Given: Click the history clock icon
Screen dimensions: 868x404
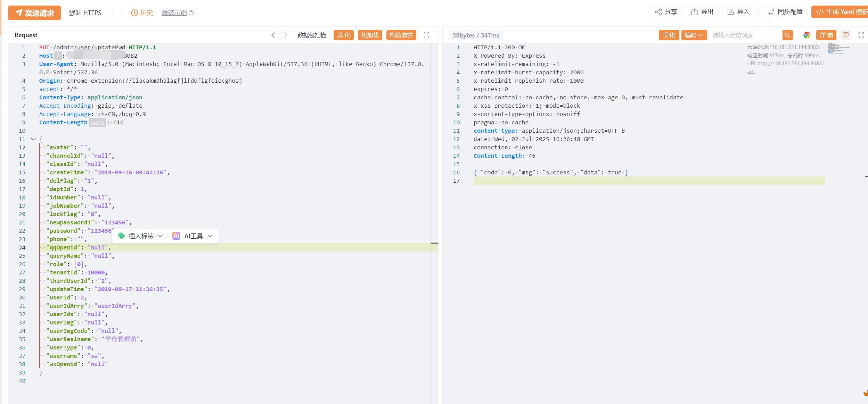Looking at the screenshot, I should (134, 13).
